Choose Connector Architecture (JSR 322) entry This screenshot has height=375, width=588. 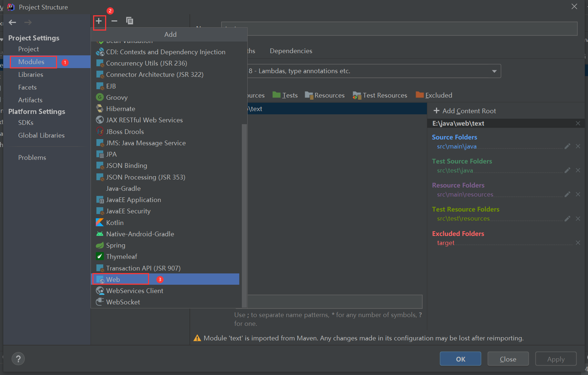click(165, 75)
